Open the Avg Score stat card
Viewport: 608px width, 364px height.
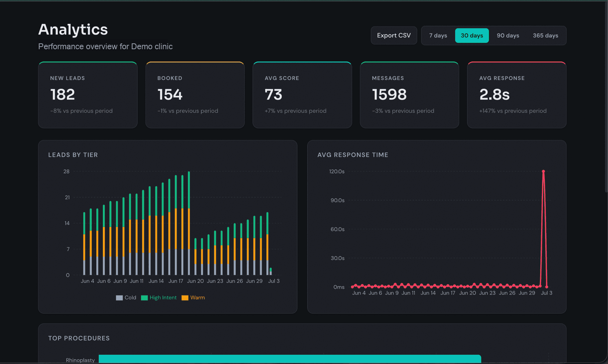point(302,95)
